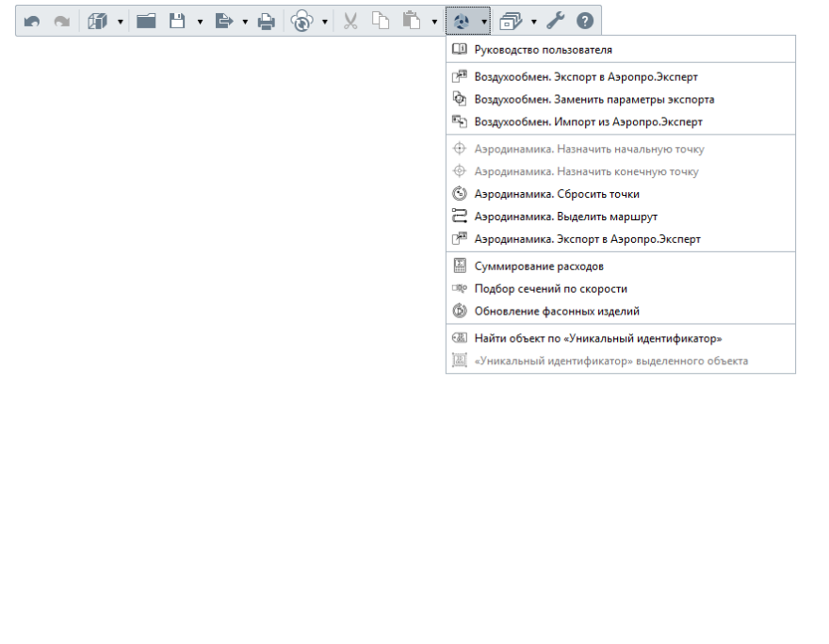This screenshot has width=829, height=644.
Task: Click the save floppy disk icon
Action: coord(177,21)
